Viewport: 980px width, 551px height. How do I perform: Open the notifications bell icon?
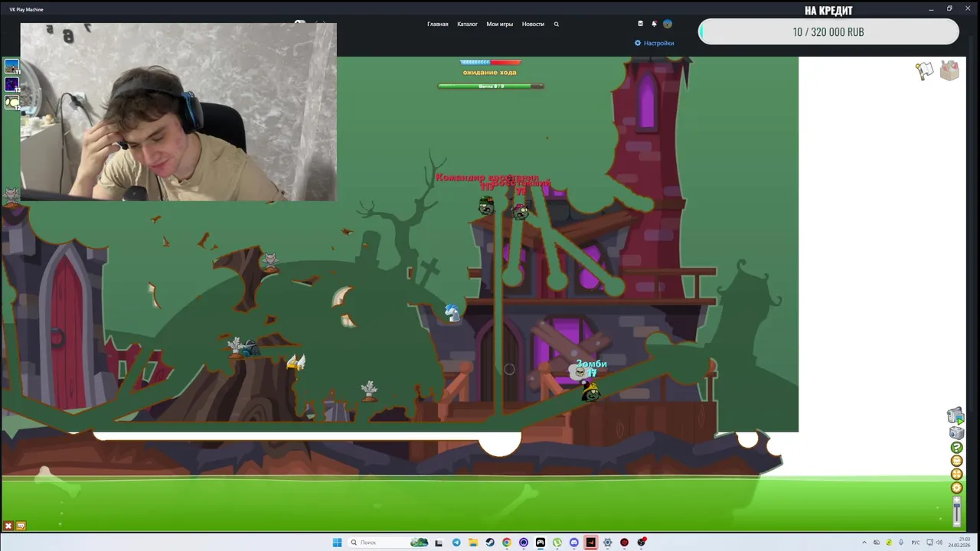point(654,24)
